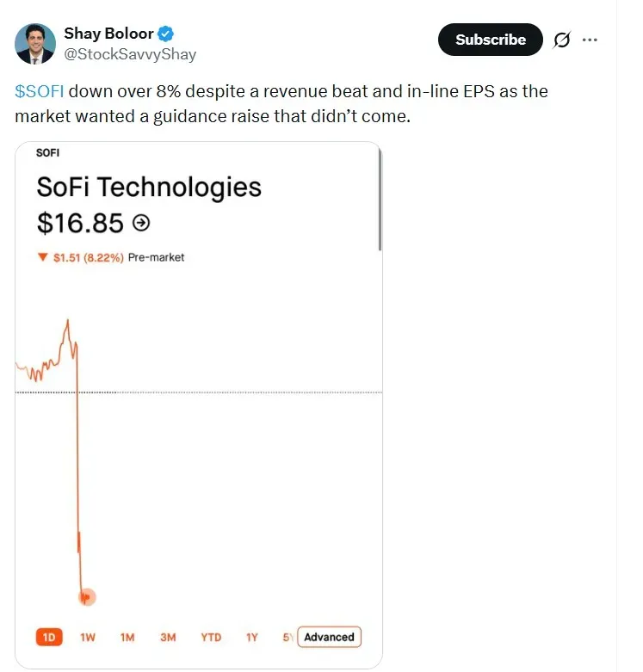This screenshot has width=643, height=672.
Task: Select the 1Y chart range
Action: [251, 637]
